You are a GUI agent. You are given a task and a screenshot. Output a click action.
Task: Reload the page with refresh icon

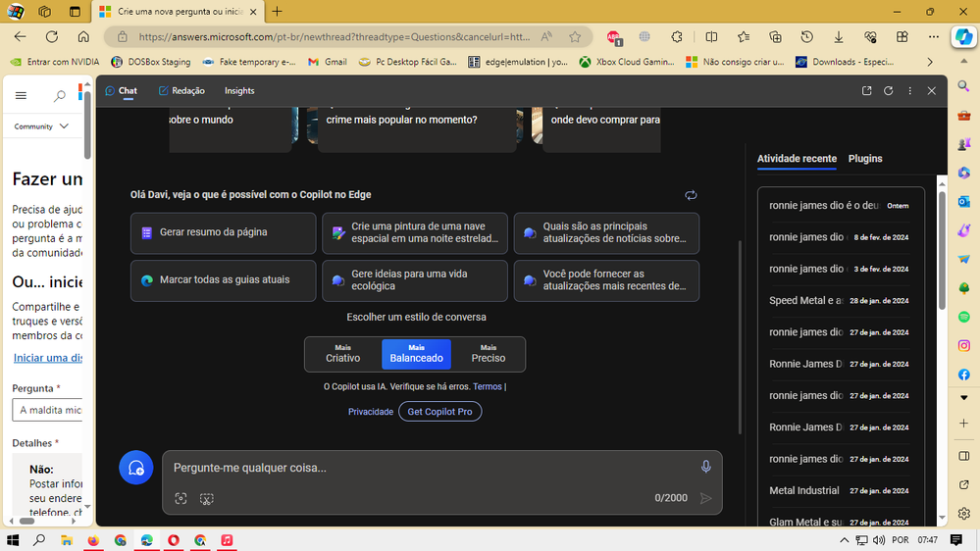52,37
